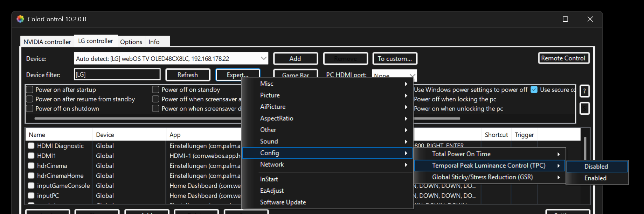644x214 pixels.
Task: Switch to the NVIDIA controller tab
Action: pos(47,42)
